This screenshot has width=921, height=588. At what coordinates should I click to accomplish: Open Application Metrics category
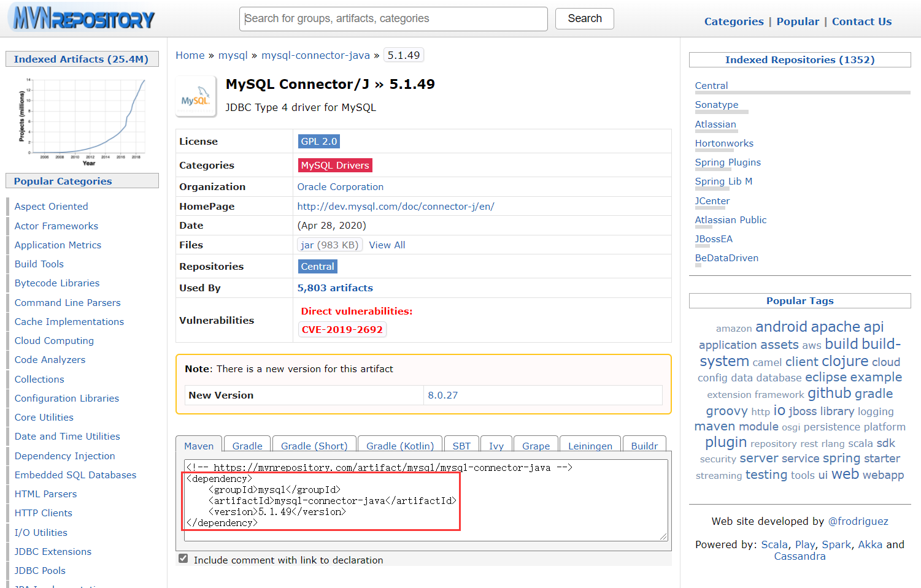(x=58, y=245)
